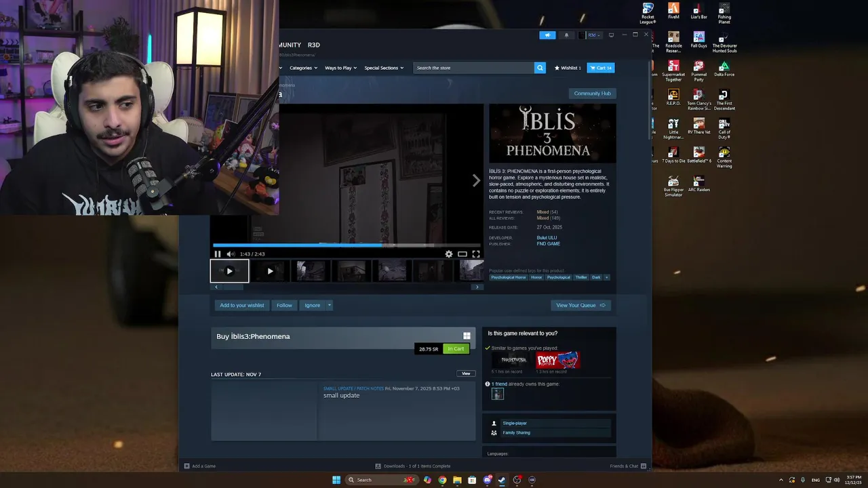View Your Queue button
This screenshot has width=868, height=488.
point(580,305)
